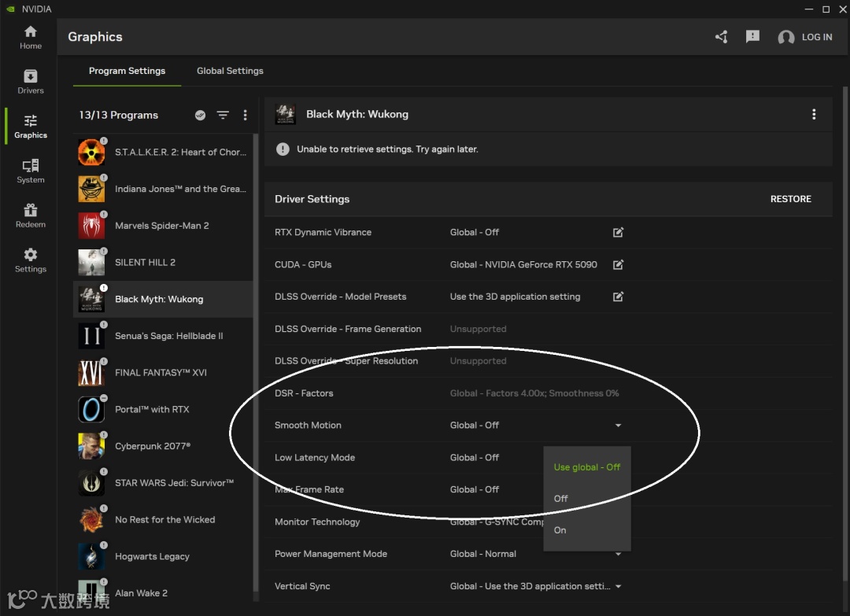Viewport: 850px width, 616px height.
Task: Select Alan Wake 2 in program list
Action: click(163, 593)
